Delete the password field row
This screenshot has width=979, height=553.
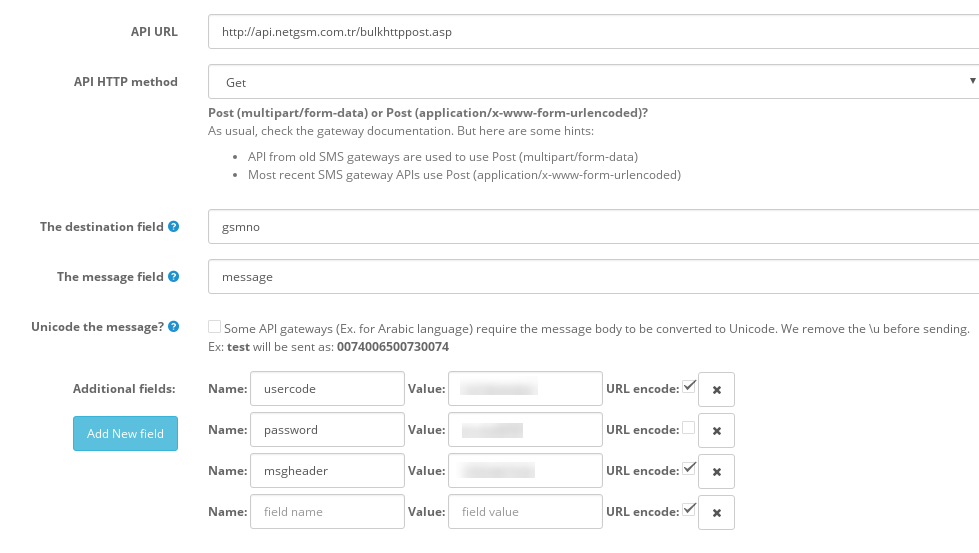click(716, 430)
